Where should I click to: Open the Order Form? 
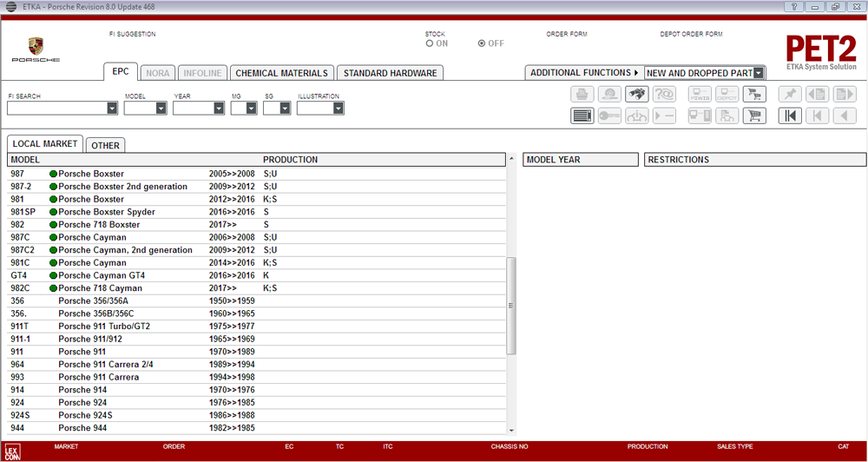(x=567, y=35)
